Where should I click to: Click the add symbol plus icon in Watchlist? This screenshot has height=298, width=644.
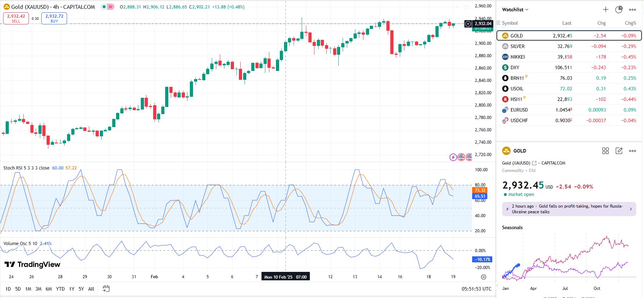(x=606, y=10)
